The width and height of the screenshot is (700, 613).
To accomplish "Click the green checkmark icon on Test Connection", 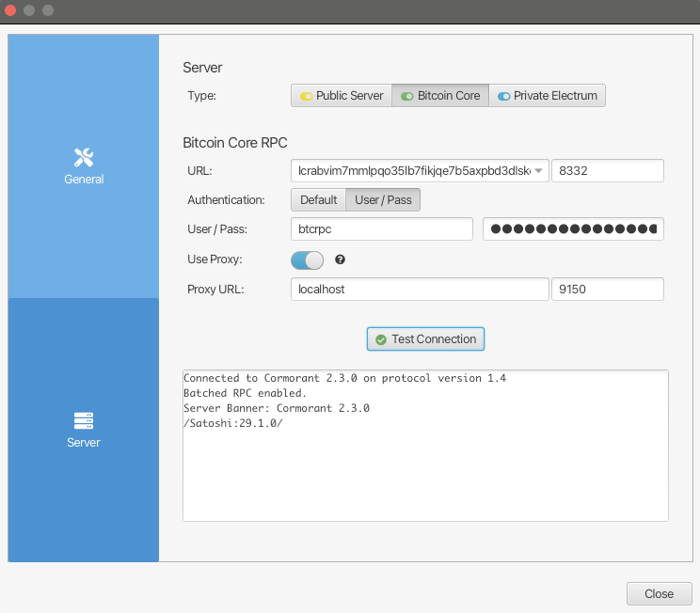I will [380, 339].
